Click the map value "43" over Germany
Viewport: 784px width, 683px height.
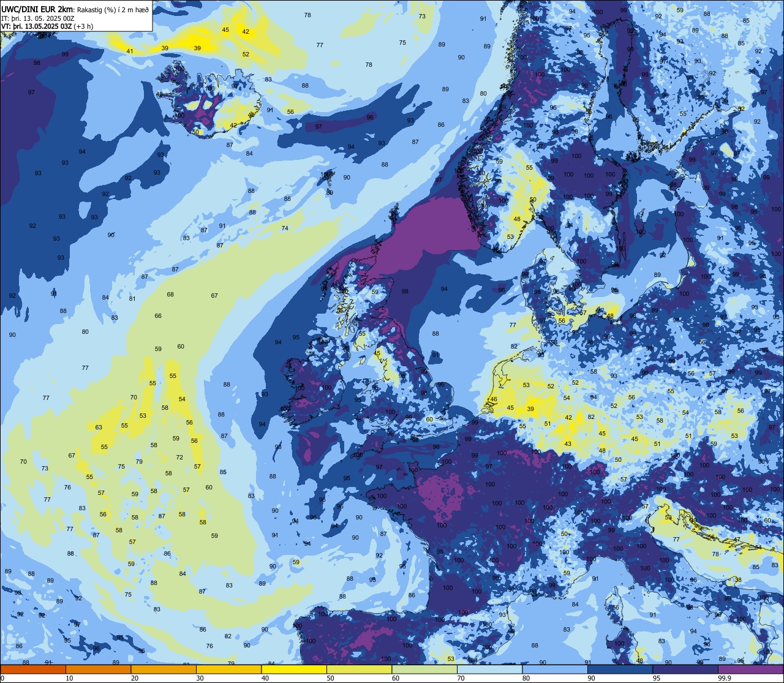(568, 444)
